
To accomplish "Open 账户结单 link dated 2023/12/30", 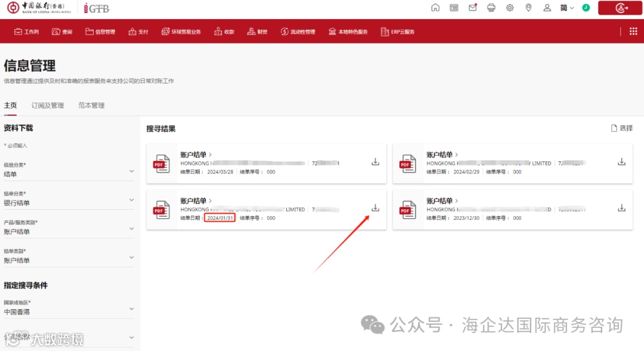I will [x=442, y=200].
